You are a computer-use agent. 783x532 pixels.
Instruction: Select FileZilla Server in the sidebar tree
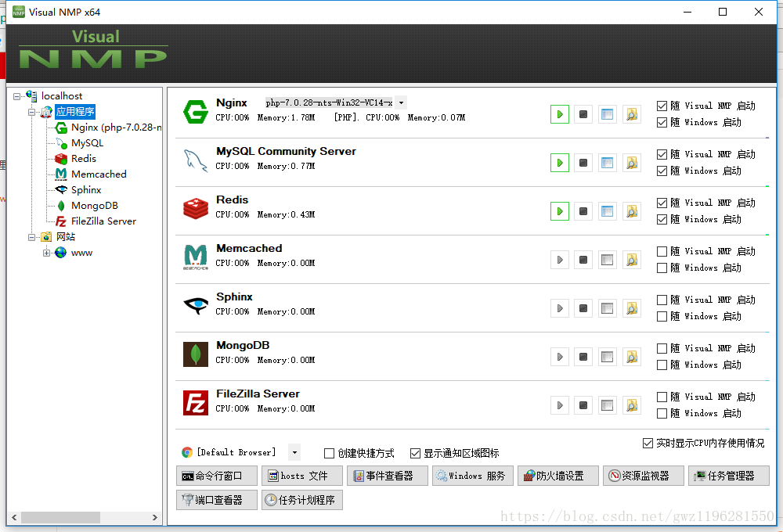103,221
